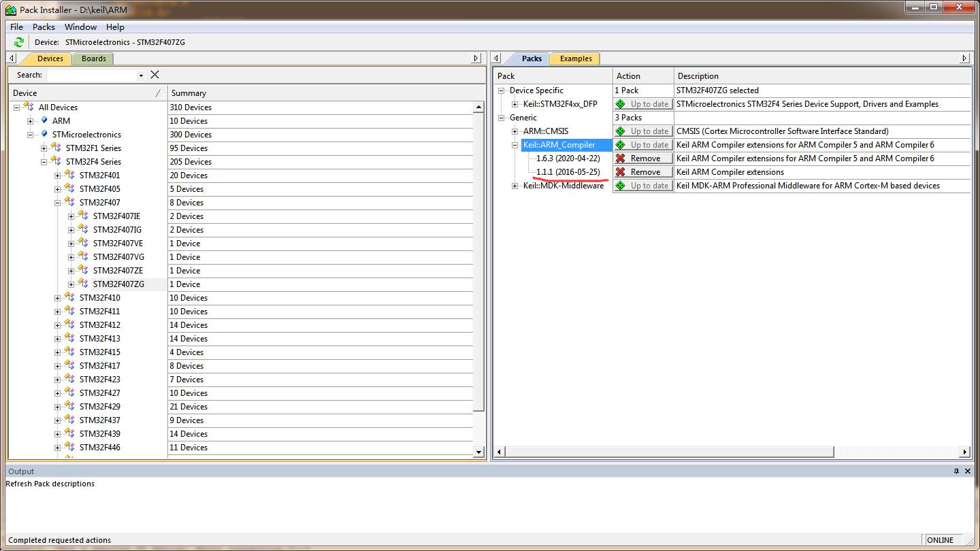Click the Pack Installer title bar icon
The width and height of the screenshot is (980, 551).
(10, 10)
